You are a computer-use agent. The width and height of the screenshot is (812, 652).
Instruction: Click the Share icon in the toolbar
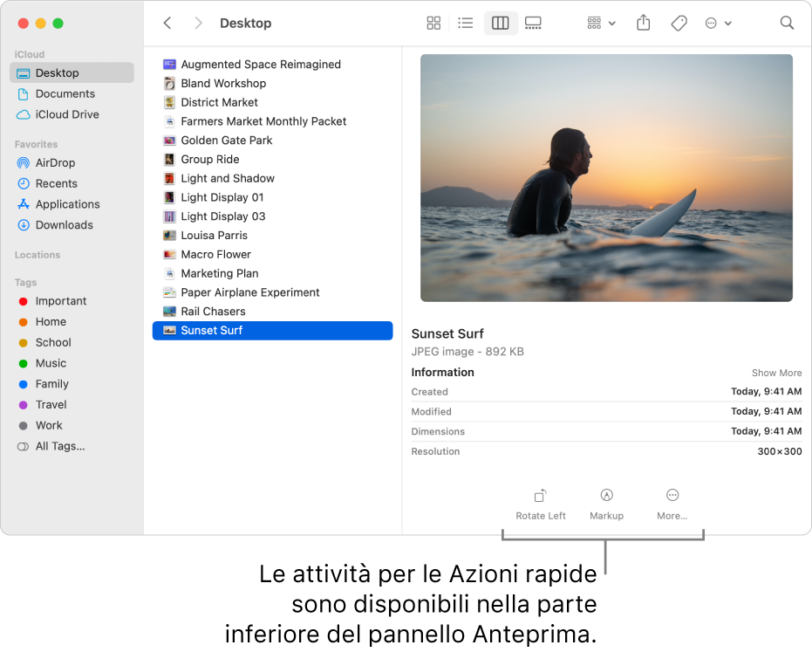pyautogui.click(x=644, y=24)
